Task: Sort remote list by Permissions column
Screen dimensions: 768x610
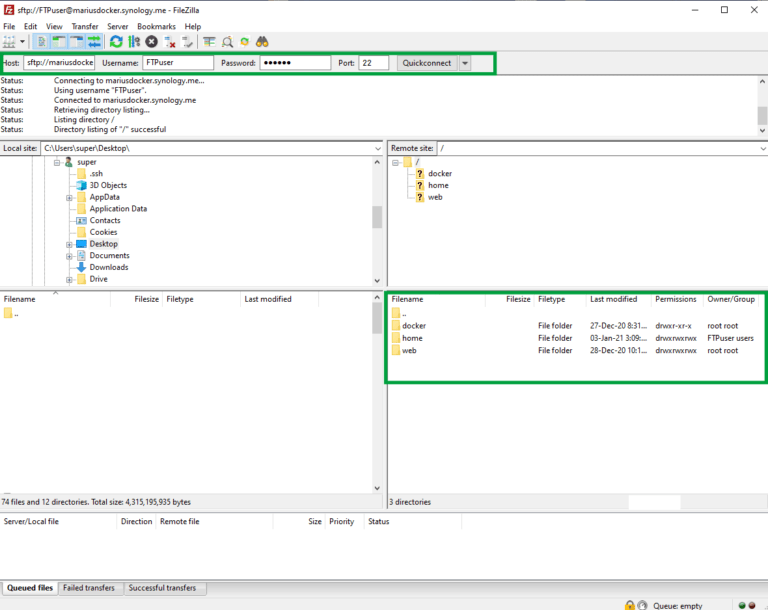Action: [676, 299]
